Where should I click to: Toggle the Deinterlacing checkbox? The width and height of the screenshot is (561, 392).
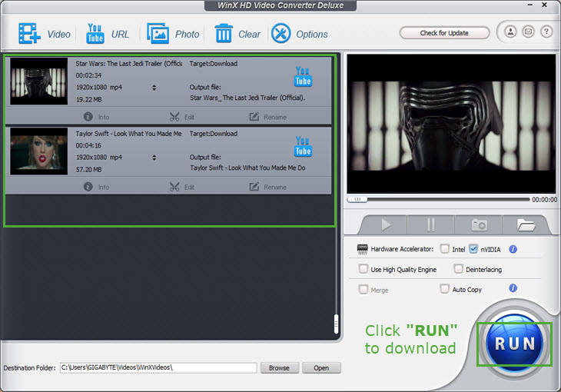tap(458, 269)
